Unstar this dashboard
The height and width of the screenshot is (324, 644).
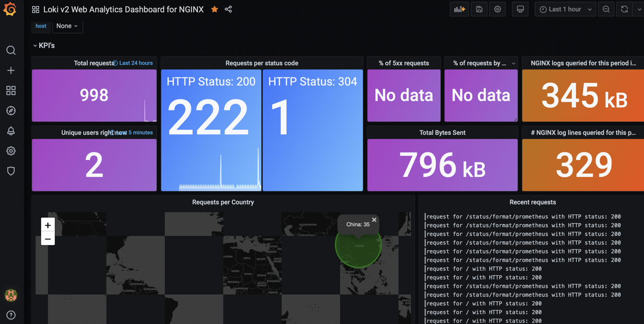214,9
